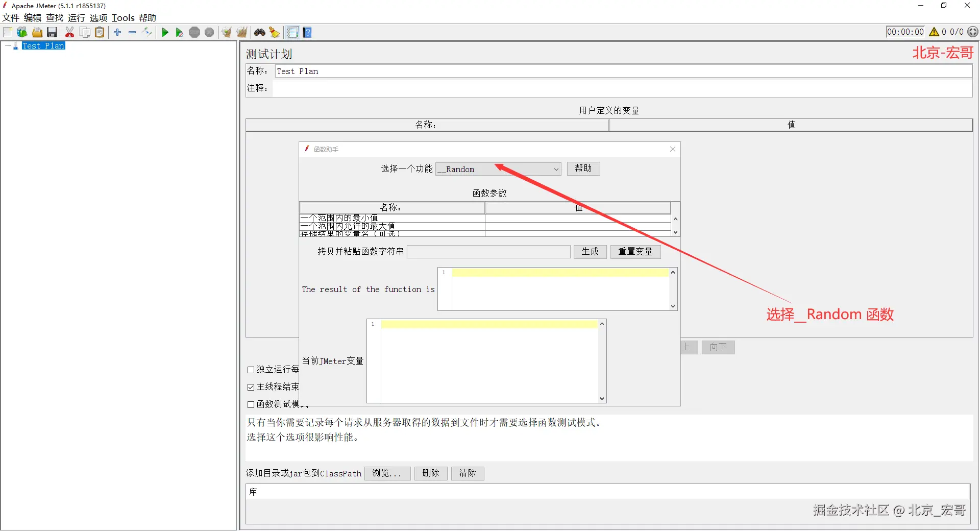
Task: Stop the running test icon
Action: point(194,32)
